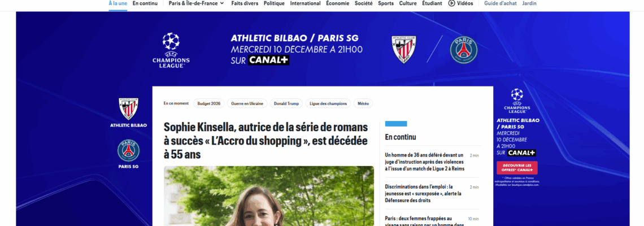The height and width of the screenshot is (226, 644).
Task: Click the Paris SG crest on left sidebar
Action: 129,150
